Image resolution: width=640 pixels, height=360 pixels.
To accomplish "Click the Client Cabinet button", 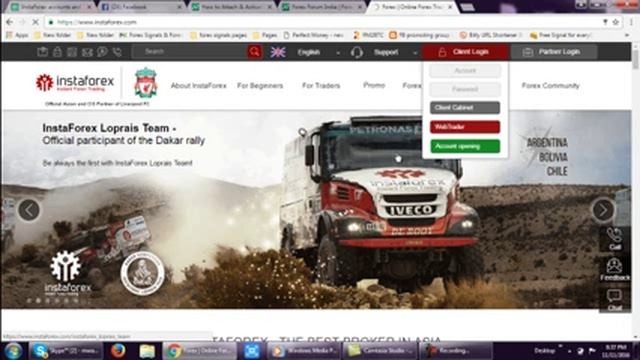I will (x=465, y=107).
